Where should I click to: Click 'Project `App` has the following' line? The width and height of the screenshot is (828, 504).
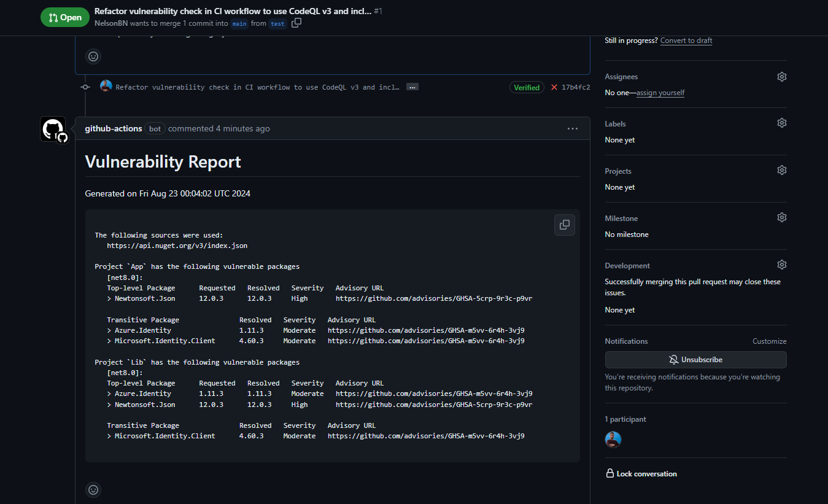pyautogui.click(x=197, y=266)
